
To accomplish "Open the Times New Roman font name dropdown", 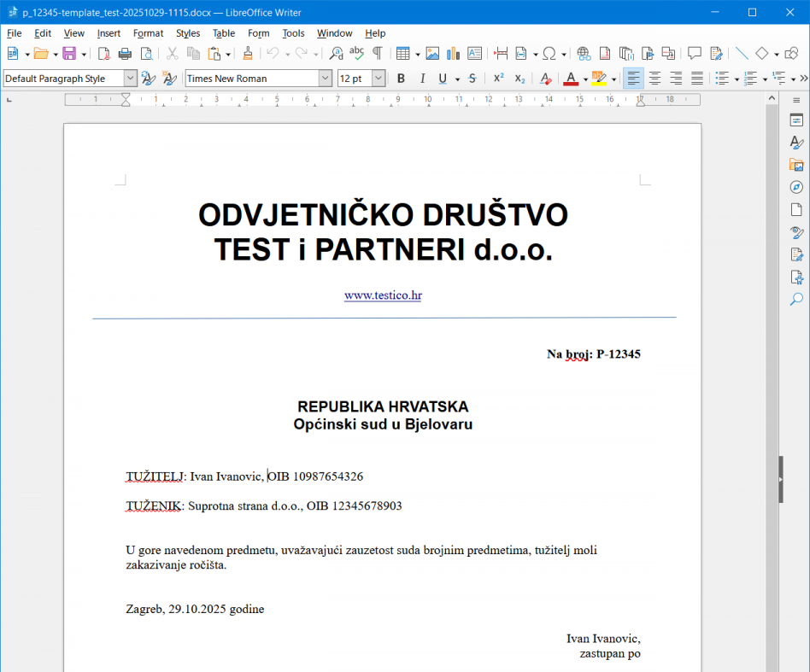I will (x=325, y=79).
